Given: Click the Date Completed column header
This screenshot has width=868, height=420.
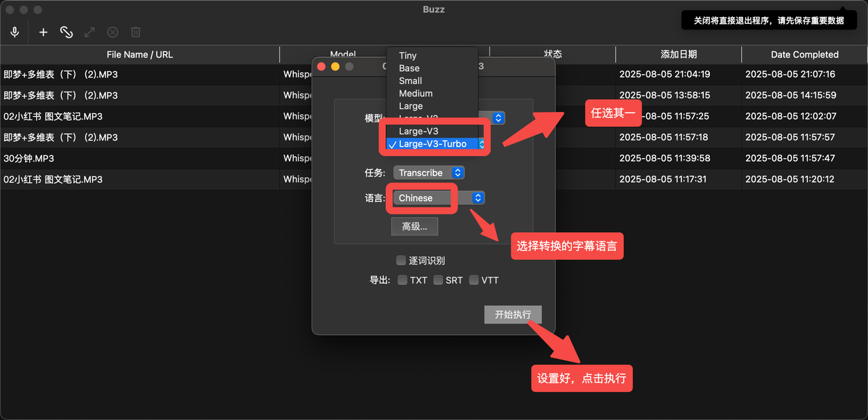Looking at the screenshot, I should 804,54.
